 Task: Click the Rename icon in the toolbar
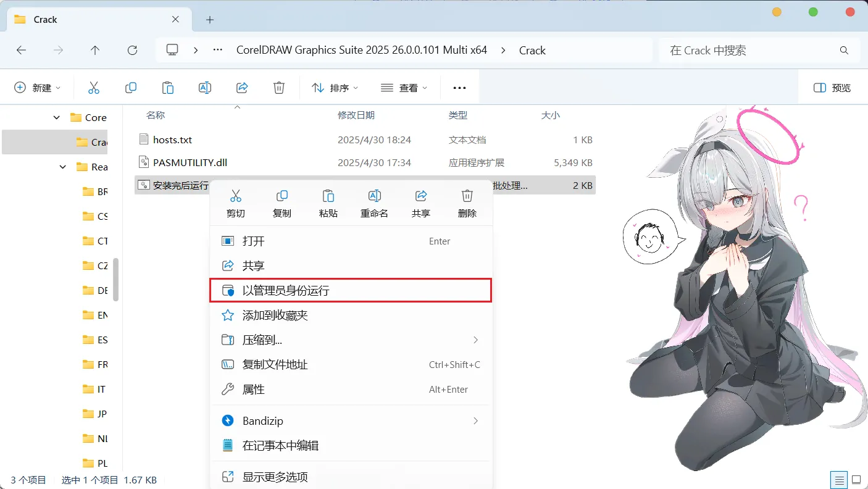click(x=205, y=88)
